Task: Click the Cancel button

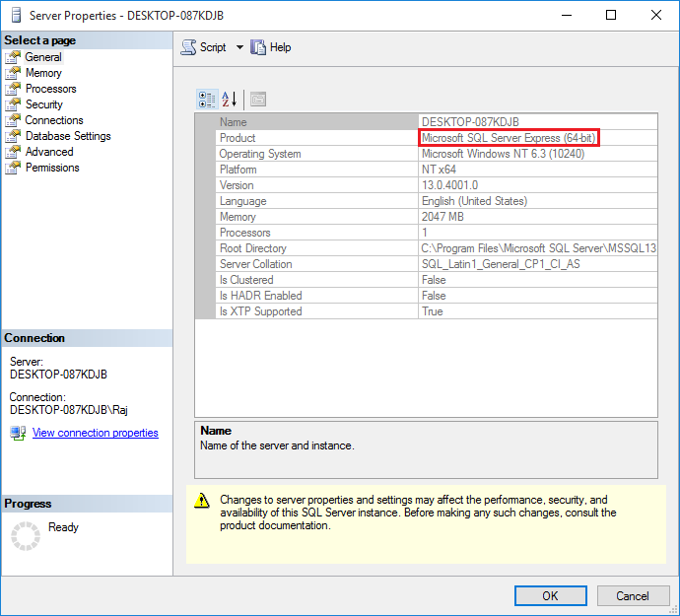Action: coord(633,595)
